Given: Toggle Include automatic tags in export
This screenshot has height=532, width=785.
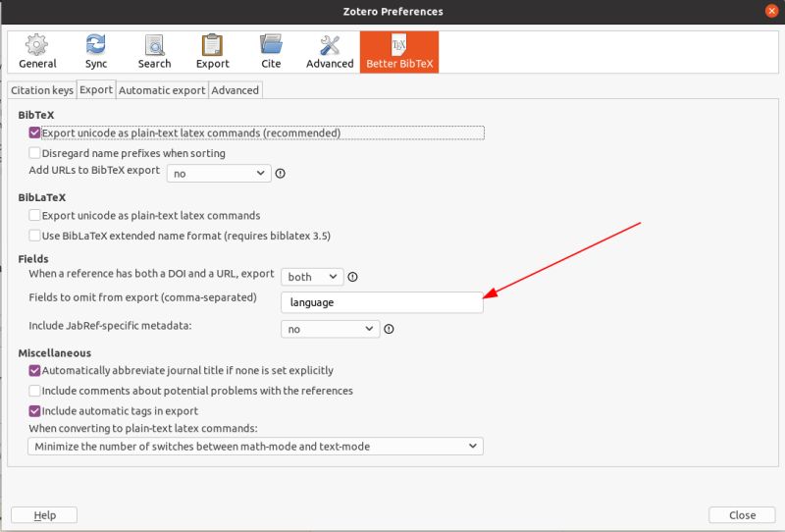Looking at the screenshot, I should 34,410.
